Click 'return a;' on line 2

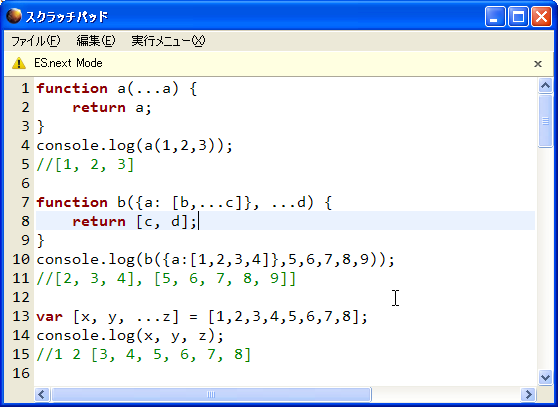pos(112,107)
